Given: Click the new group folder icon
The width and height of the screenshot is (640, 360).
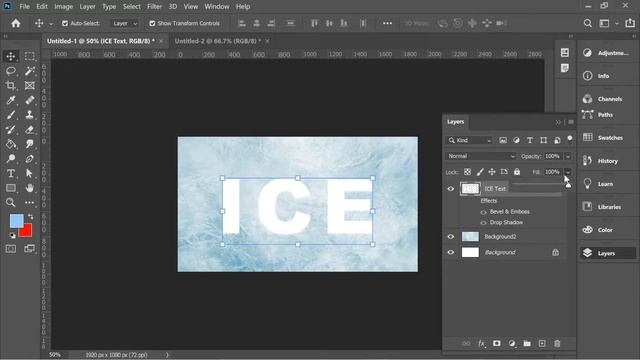Looking at the screenshot, I should [527, 344].
